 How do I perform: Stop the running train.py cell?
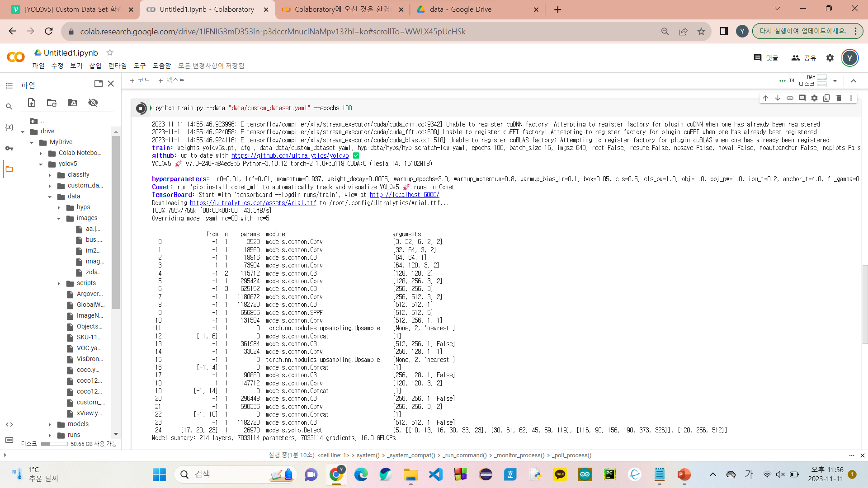pyautogui.click(x=141, y=108)
